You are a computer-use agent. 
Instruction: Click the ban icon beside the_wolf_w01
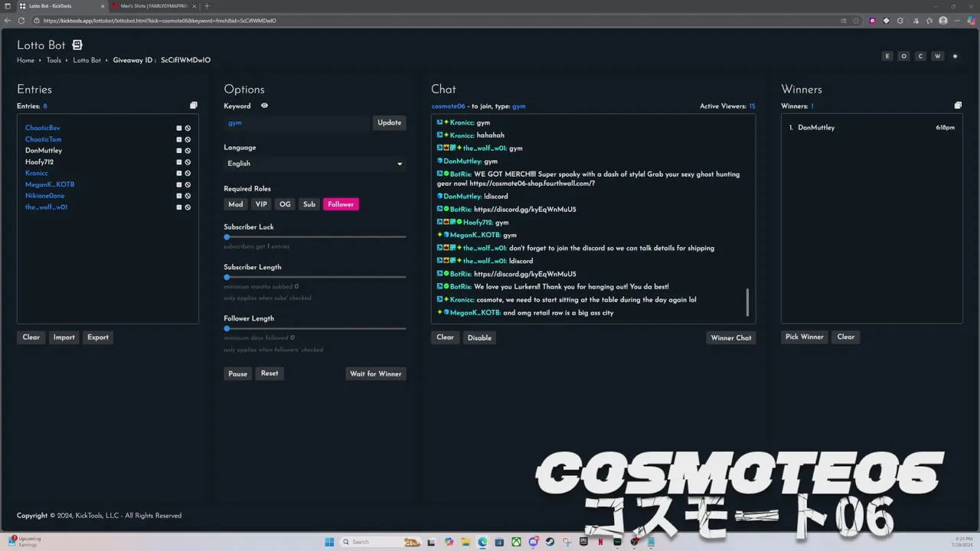pos(188,207)
